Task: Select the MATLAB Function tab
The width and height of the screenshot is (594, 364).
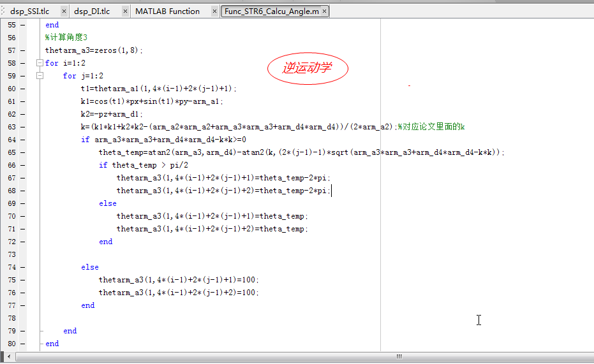Action: (167, 11)
